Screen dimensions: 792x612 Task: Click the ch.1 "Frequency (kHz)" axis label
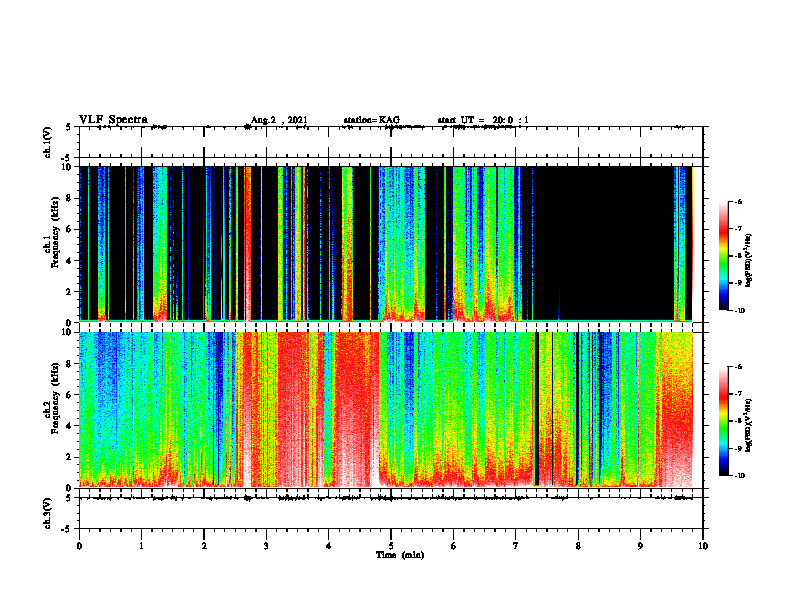point(55,232)
